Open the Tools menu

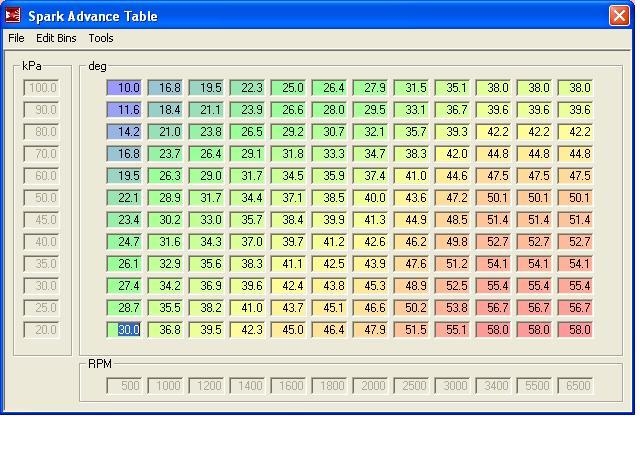point(101,38)
